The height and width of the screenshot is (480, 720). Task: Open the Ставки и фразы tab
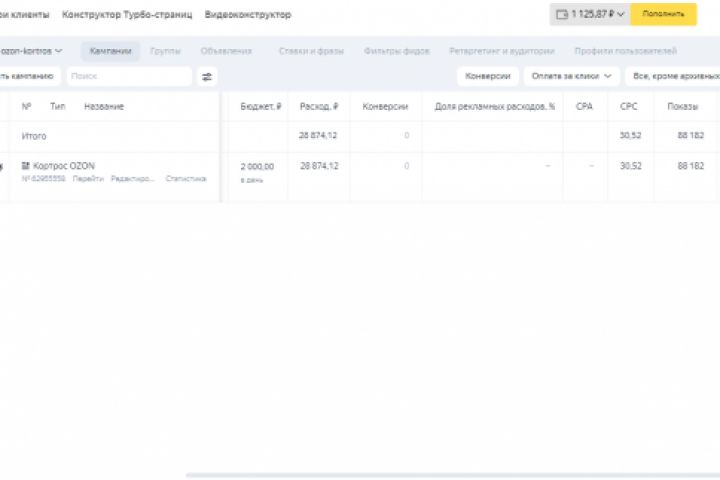tap(309, 51)
